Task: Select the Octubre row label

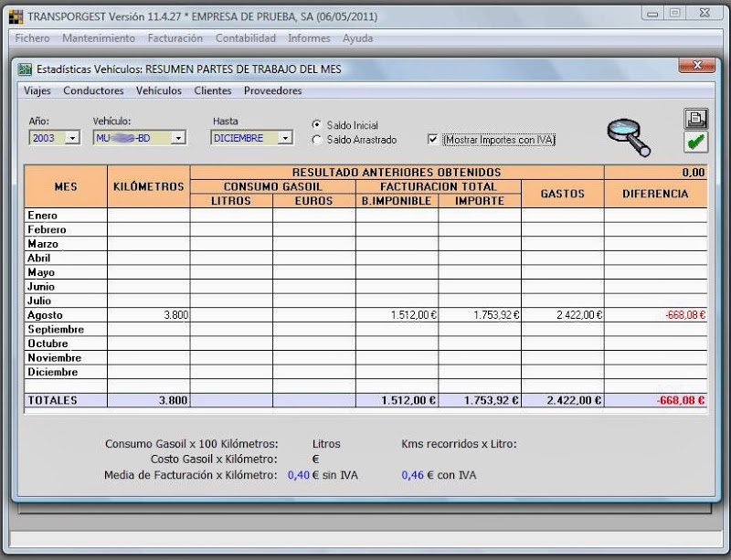Action: click(x=48, y=343)
